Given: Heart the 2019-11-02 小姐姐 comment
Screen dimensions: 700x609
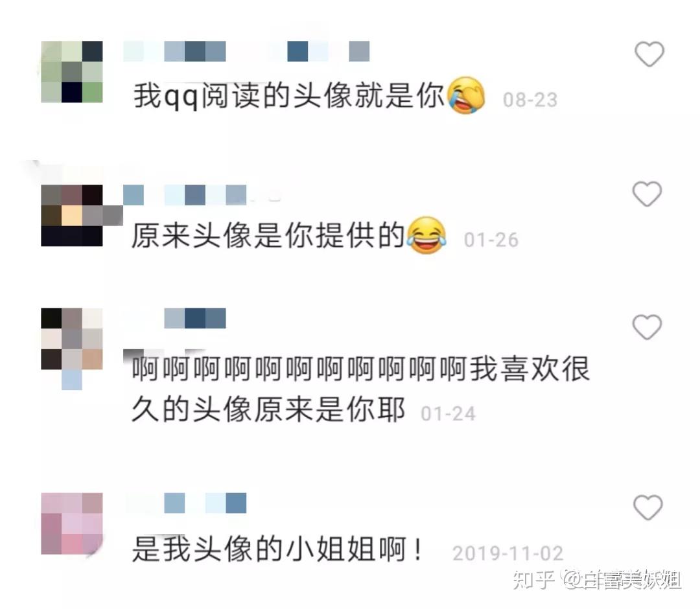Looking at the screenshot, I should 647,508.
